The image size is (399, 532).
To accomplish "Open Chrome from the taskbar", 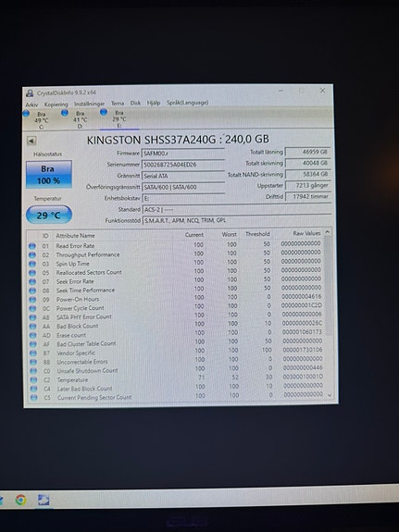I will [x=20, y=500].
